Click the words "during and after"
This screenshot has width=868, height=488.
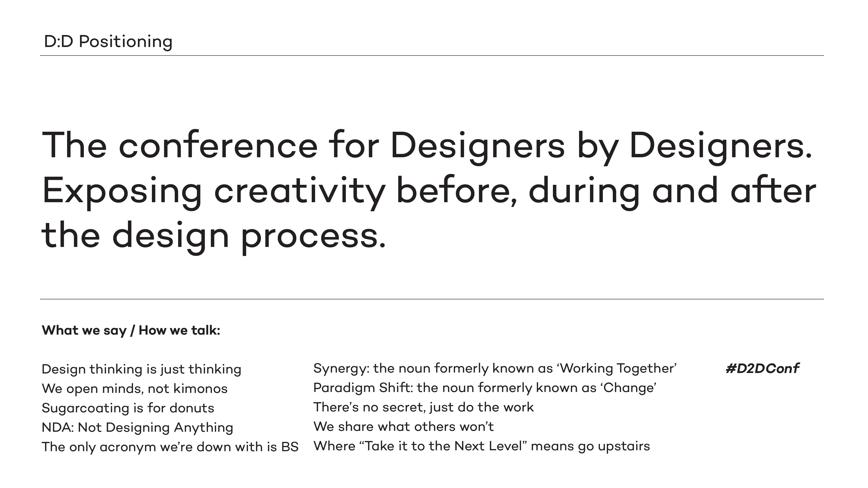click(x=672, y=191)
